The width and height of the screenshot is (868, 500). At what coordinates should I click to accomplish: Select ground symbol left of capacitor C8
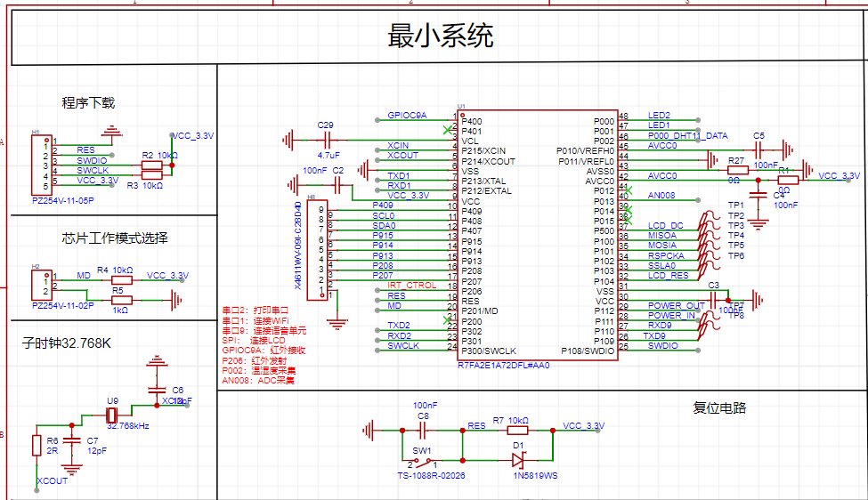(369, 430)
